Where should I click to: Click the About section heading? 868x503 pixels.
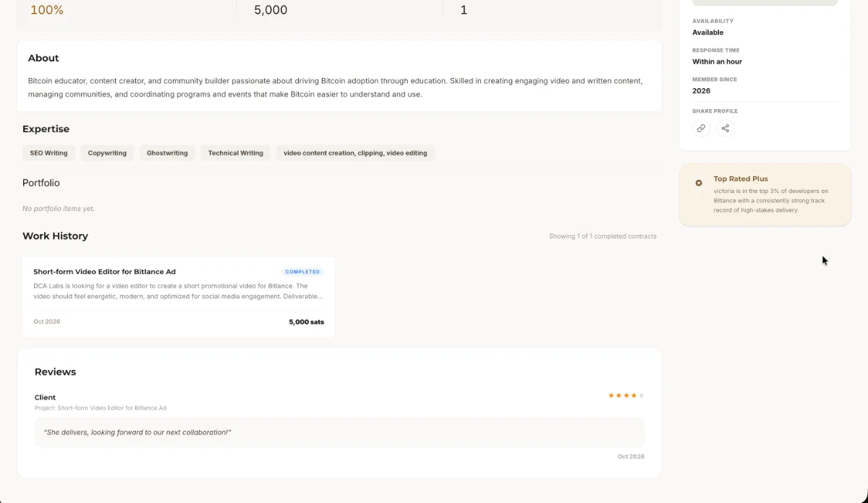43,58
